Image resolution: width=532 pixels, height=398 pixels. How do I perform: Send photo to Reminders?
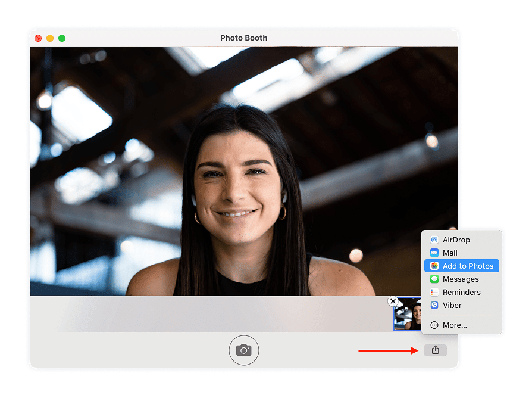[461, 293]
